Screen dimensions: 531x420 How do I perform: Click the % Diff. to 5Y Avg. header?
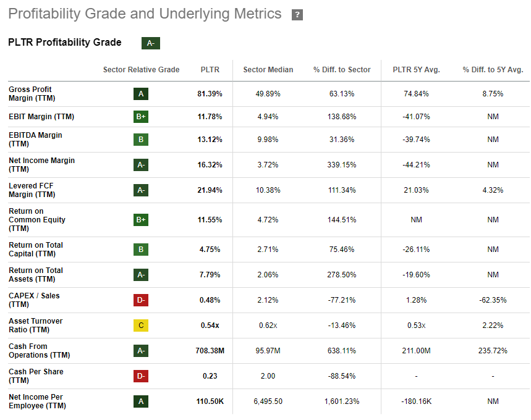[493, 70]
